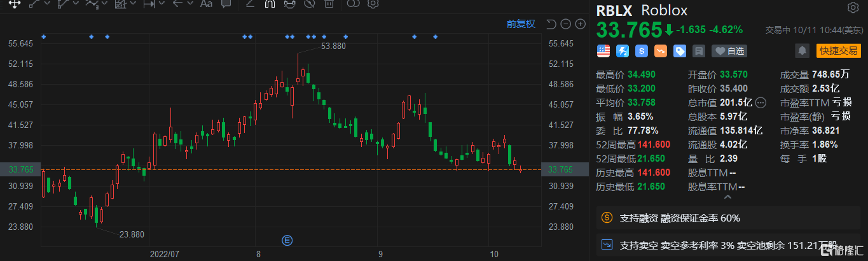Toggle the magnet snap mode

click(x=270, y=4)
